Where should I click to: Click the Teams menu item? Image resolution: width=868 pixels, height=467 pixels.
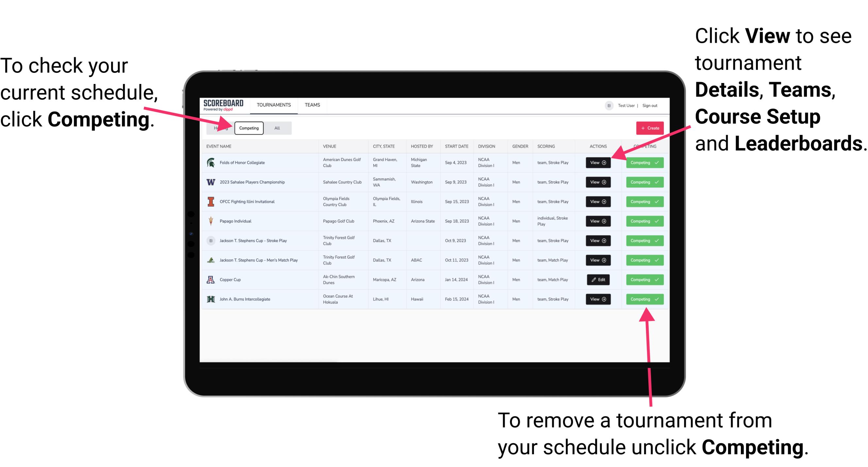tap(313, 105)
